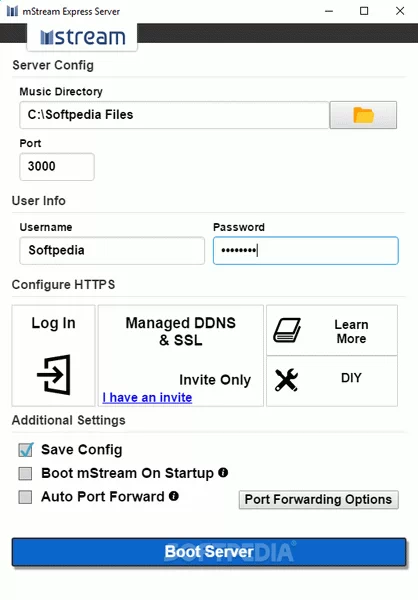The image size is (418, 600).
Task: Choose the DIY HTTPS option
Action: point(332,381)
